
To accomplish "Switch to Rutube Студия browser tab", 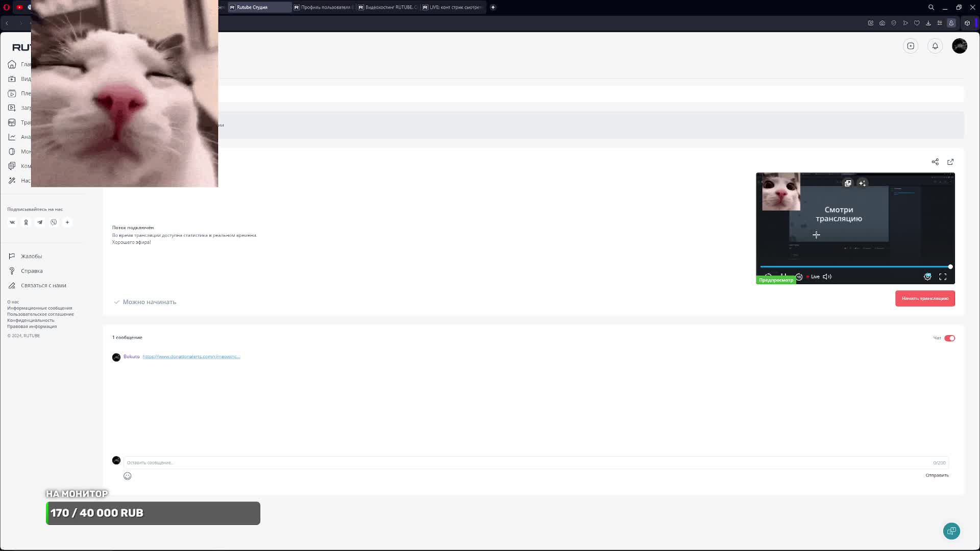I will click(x=259, y=7).
